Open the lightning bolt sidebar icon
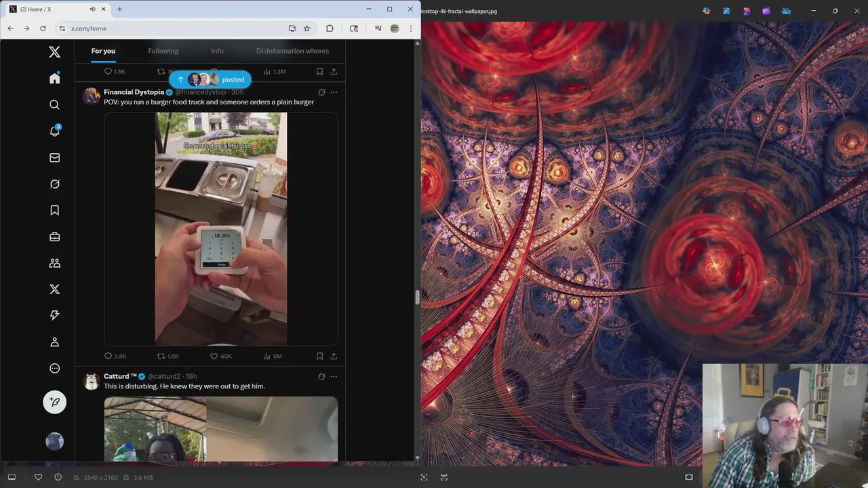This screenshot has width=868, height=488. (x=55, y=316)
